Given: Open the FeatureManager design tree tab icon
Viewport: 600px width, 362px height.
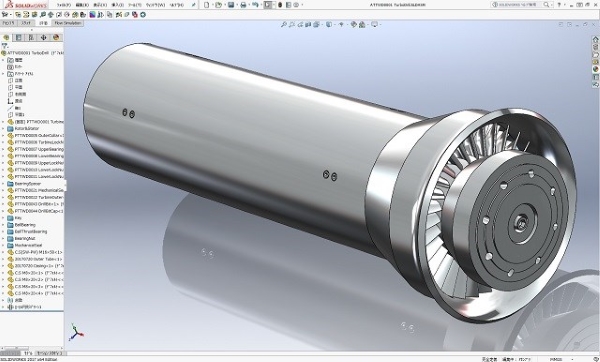Looking at the screenshot, I should point(6,38).
